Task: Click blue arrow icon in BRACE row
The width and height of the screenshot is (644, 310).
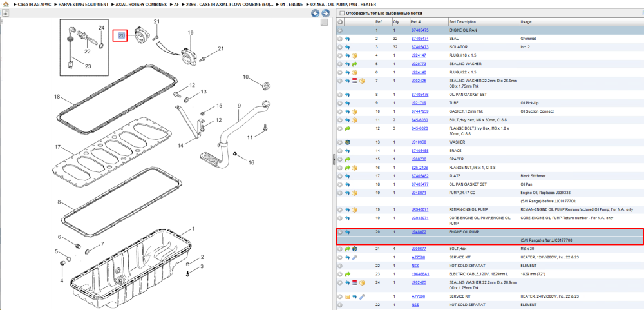Action: pyautogui.click(x=348, y=151)
